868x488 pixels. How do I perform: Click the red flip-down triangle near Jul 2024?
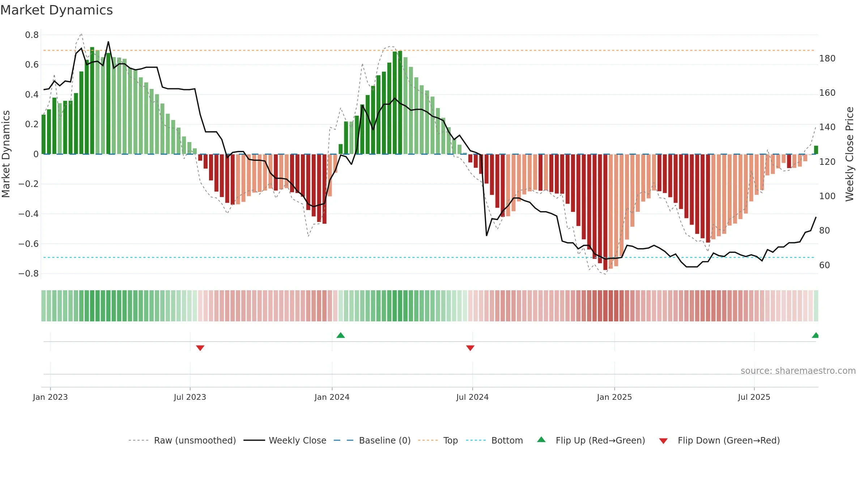[x=470, y=348]
